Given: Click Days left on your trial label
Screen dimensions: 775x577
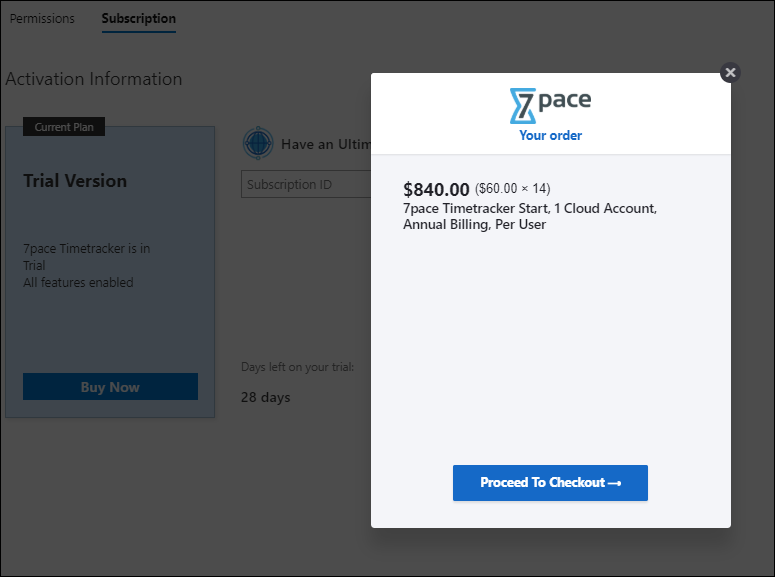Looking at the screenshot, I should (297, 367).
